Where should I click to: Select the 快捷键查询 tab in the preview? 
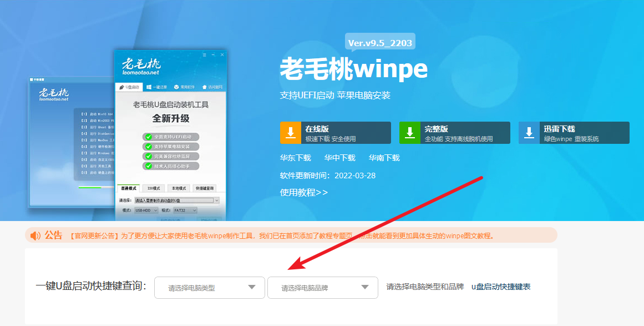(x=205, y=188)
